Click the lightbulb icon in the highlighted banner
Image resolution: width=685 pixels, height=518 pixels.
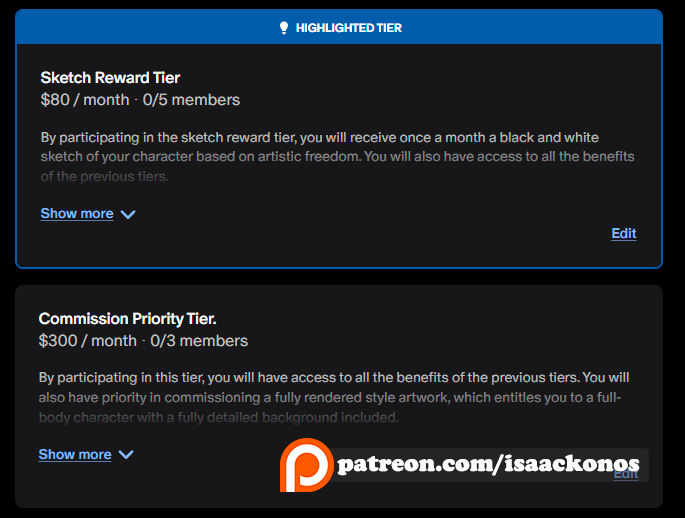pyautogui.click(x=284, y=28)
